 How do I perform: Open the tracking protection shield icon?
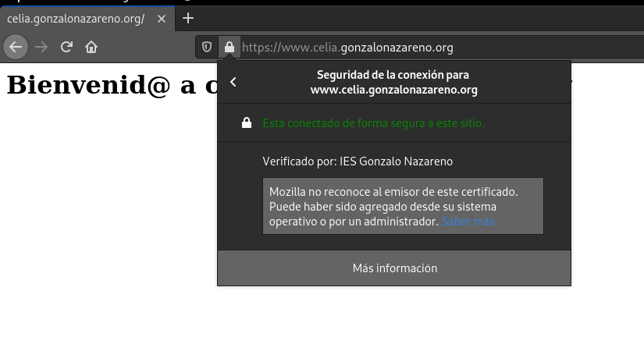[x=207, y=48]
